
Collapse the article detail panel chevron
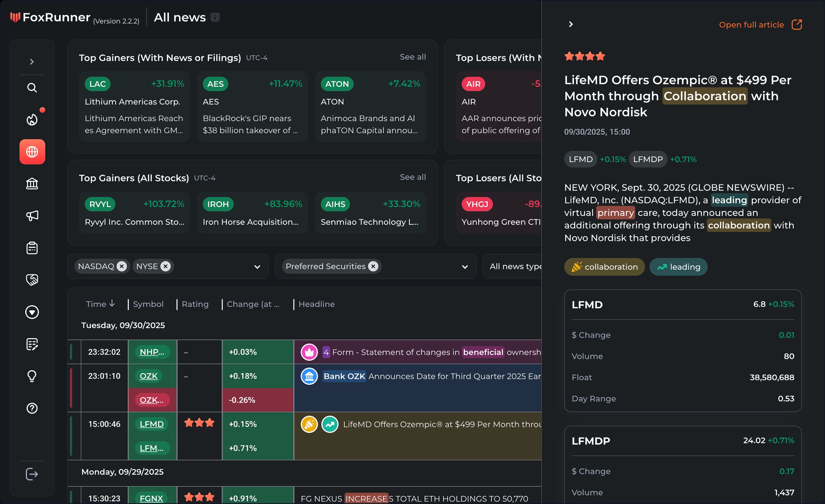pos(571,24)
